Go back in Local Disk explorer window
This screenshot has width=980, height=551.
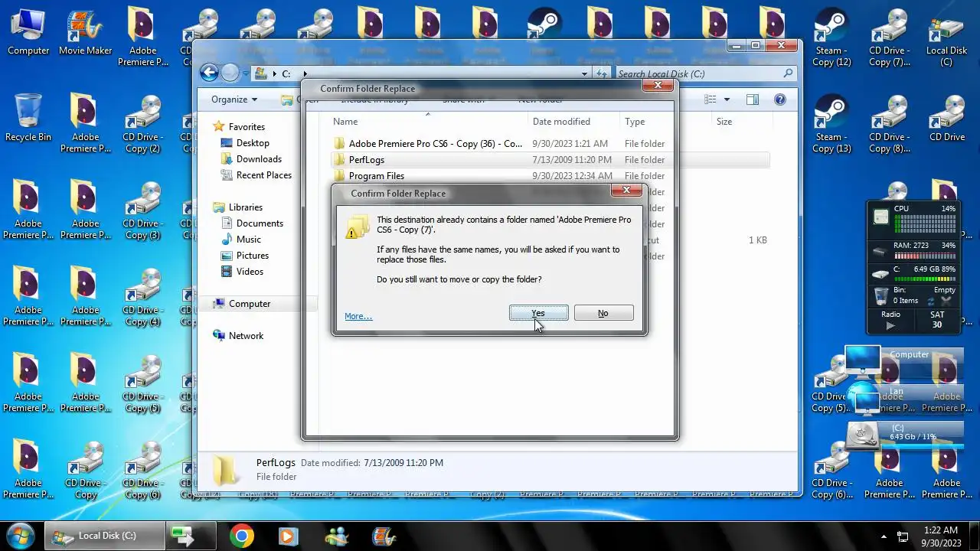(209, 73)
